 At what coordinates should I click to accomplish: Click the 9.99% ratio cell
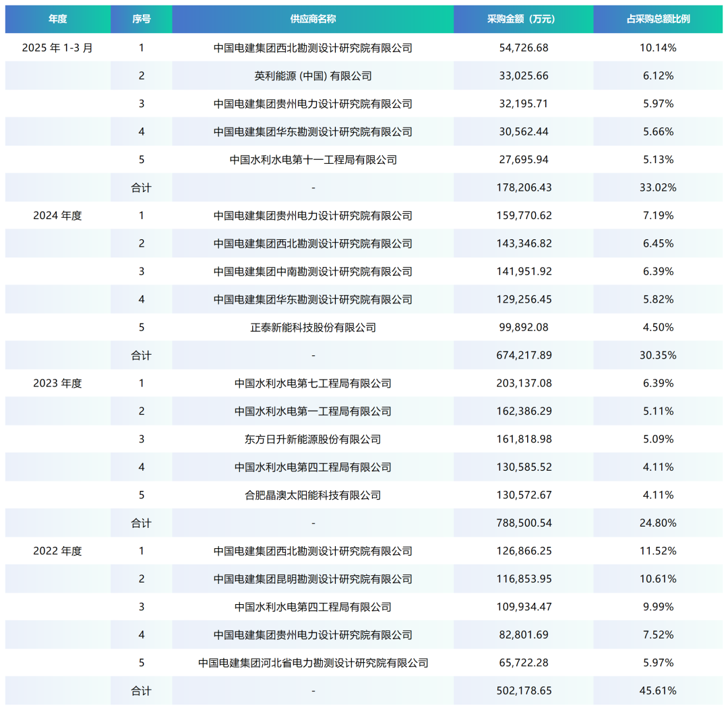658,607
